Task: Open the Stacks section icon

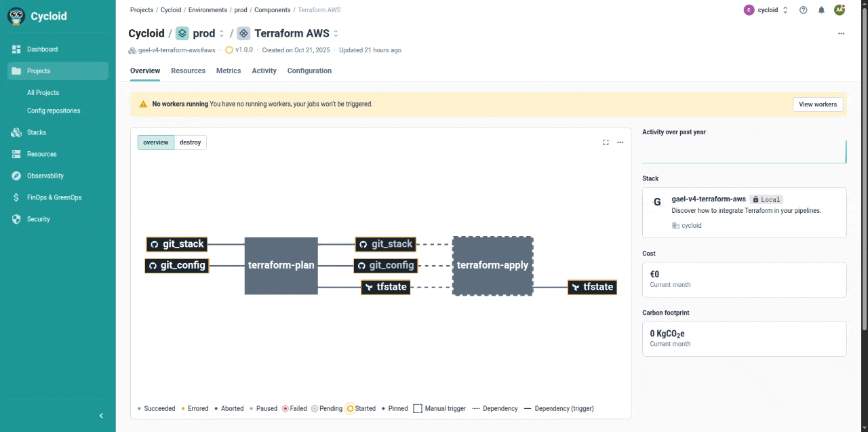Action: [x=16, y=133]
